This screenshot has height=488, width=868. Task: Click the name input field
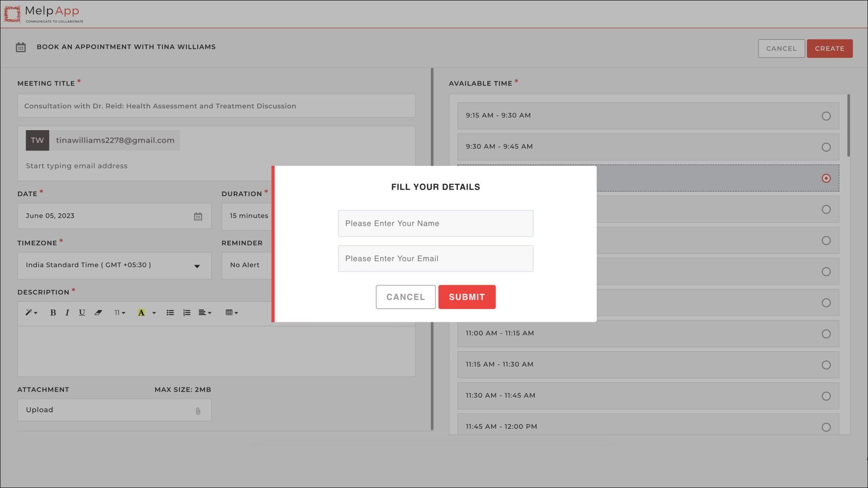pyautogui.click(x=435, y=223)
